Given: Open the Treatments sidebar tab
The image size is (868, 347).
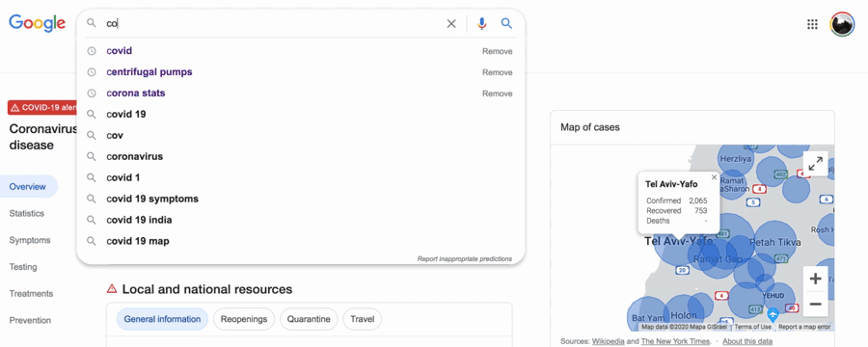Looking at the screenshot, I should (31, 293).
